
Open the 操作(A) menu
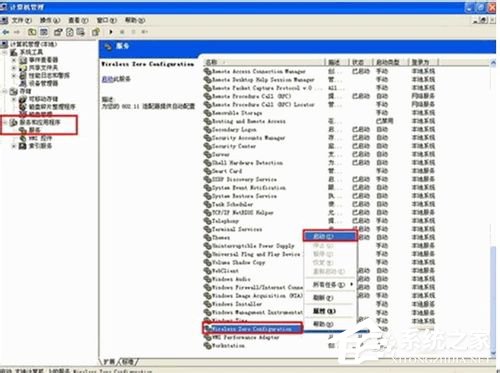(50, 21)
